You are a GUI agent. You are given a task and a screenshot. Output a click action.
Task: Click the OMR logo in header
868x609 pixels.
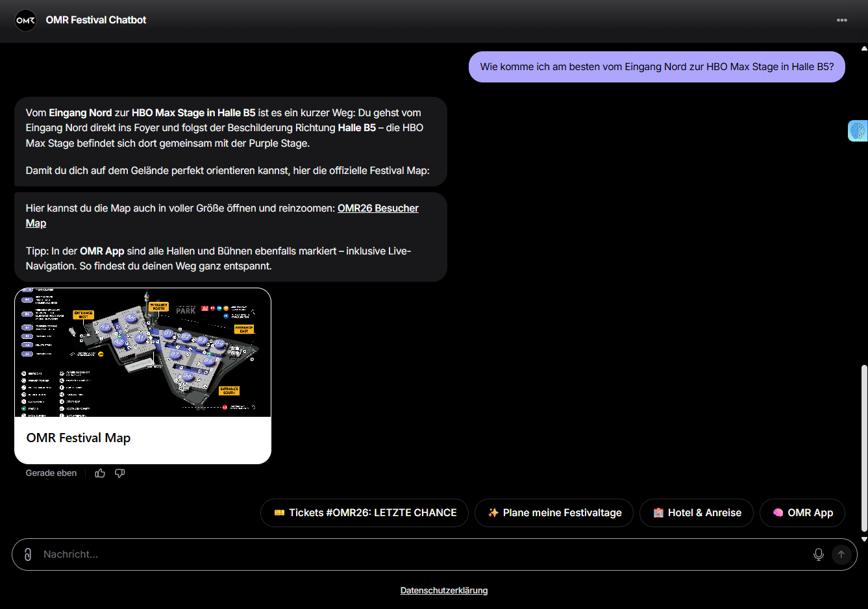26,20
